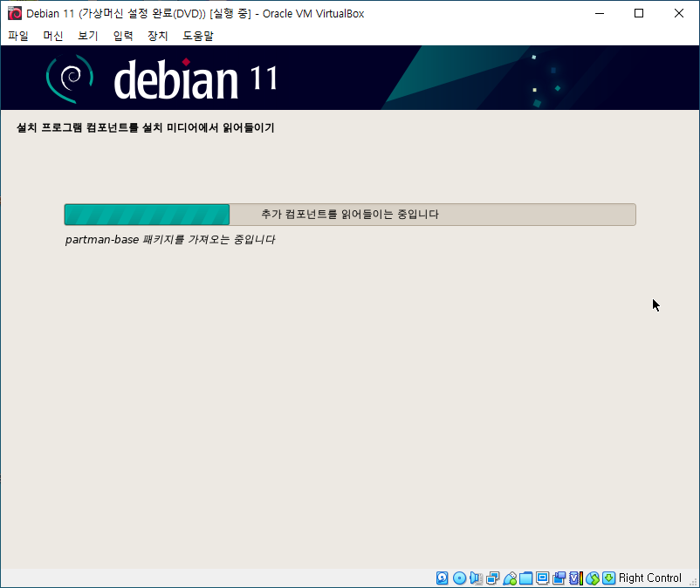The height and width of the screenshot is (588, 700).
Task: Open the audio settings status icon
Action: pos(476,578)
